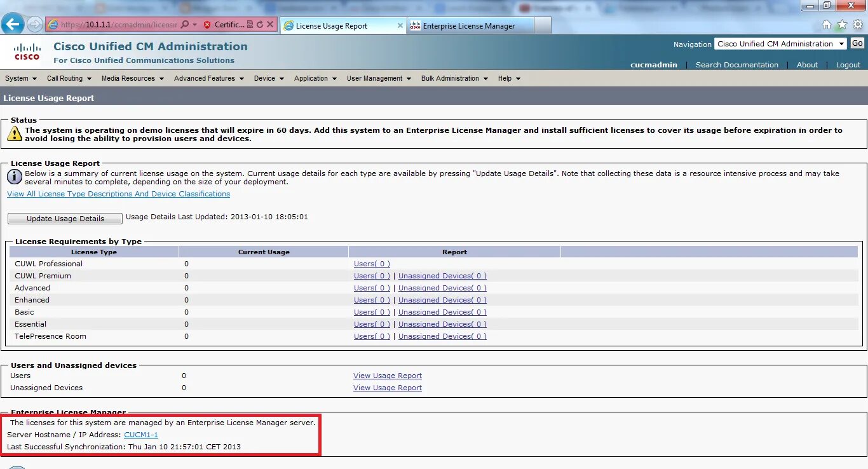Open Favorites via the star icon
Screen dimensions: 868x469
[842, 25]
